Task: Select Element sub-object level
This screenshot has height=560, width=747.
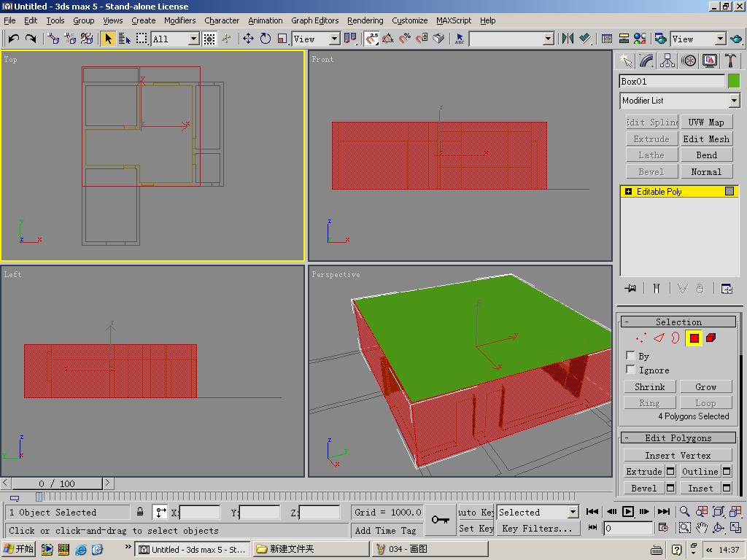Action: click(711, 338)
